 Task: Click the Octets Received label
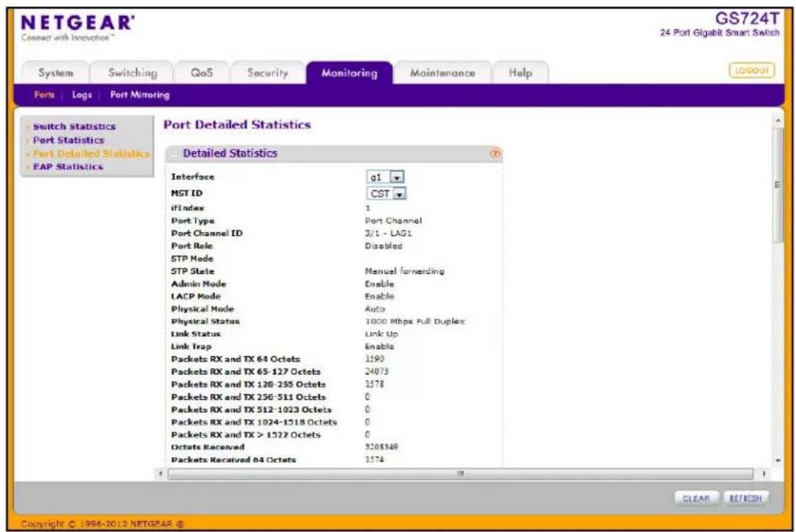point(207,448)
